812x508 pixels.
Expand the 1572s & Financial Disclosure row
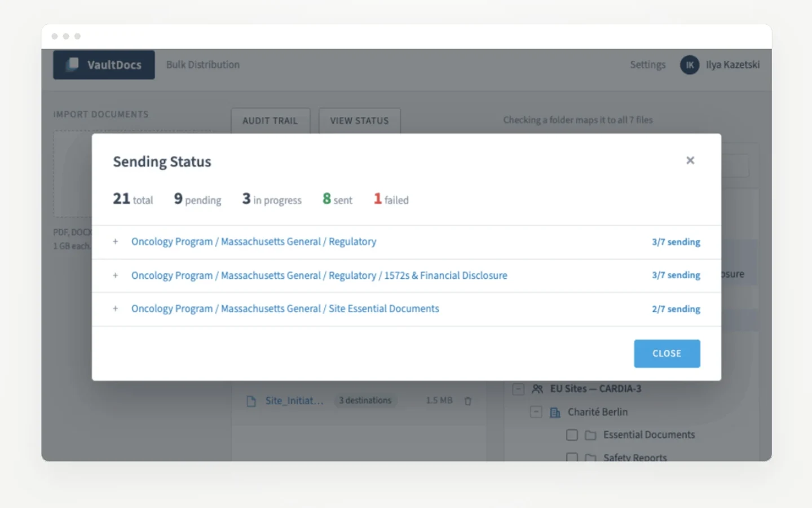pos(116,275)
